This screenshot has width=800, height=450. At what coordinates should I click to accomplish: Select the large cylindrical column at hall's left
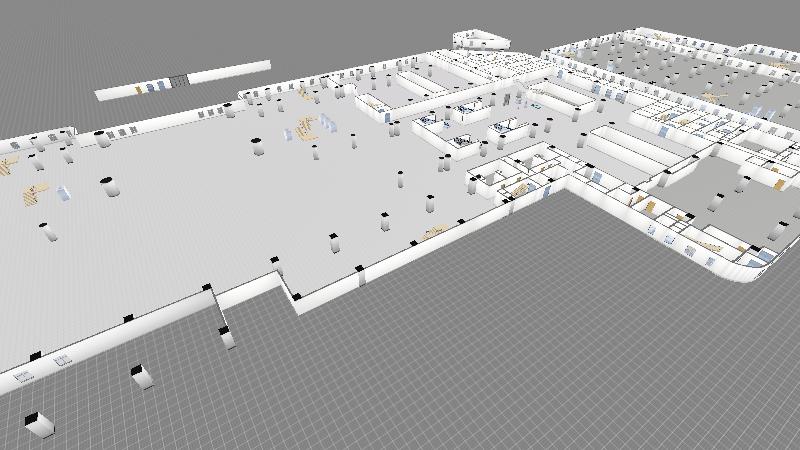click(109, 186)
